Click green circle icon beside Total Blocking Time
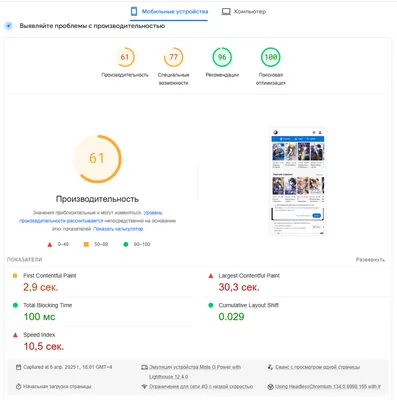Screen dimensions: 397x400 coord(15,305)
